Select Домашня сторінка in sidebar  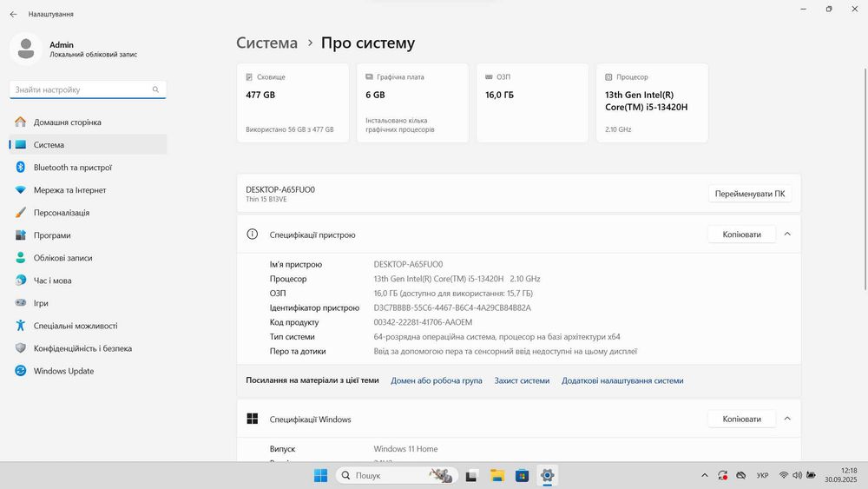point(67,122)
